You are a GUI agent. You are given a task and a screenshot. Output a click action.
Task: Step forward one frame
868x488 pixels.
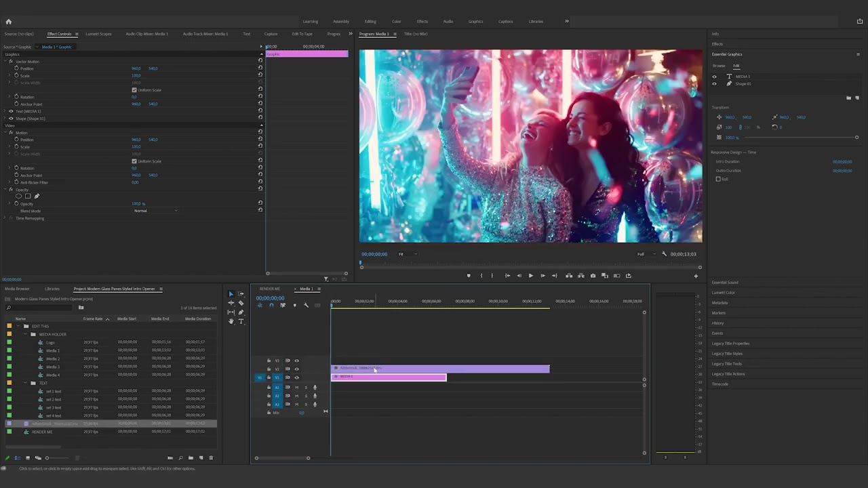tap(542, 276)
